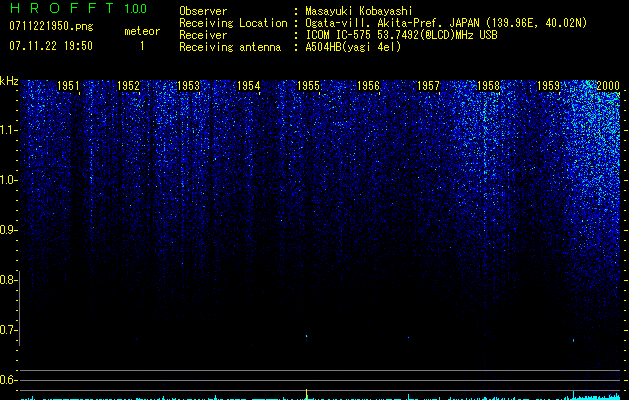The width and height of the screenshot is (629, 400).
Task: Click the 2000 time axis label
Action: click(x=608, y=86)
